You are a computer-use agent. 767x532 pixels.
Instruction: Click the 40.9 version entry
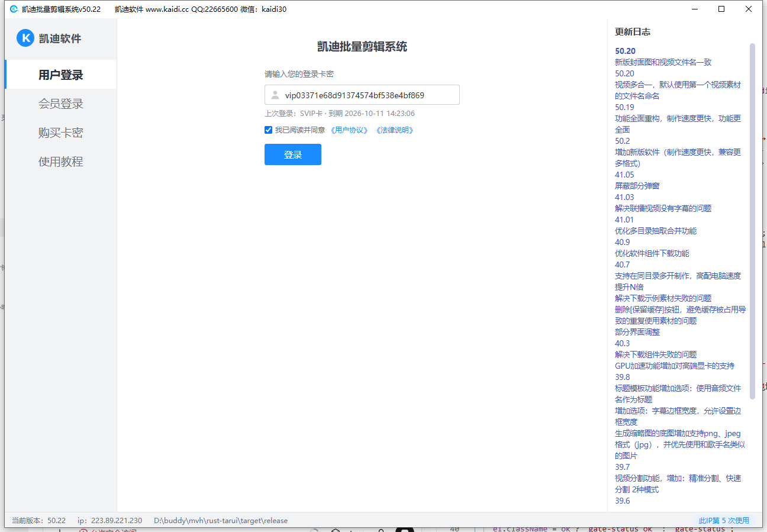(x=623, y=242)
